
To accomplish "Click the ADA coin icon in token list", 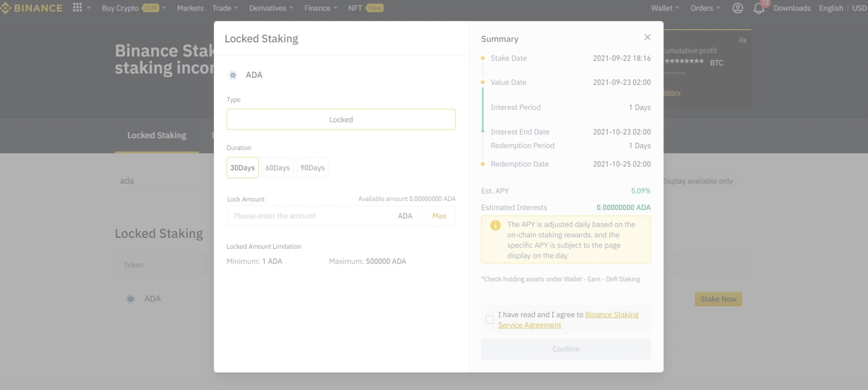I will point(131,299).
